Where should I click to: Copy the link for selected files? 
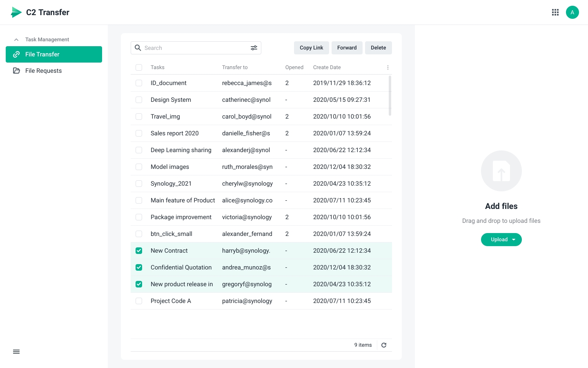click(x=311, y=48)
